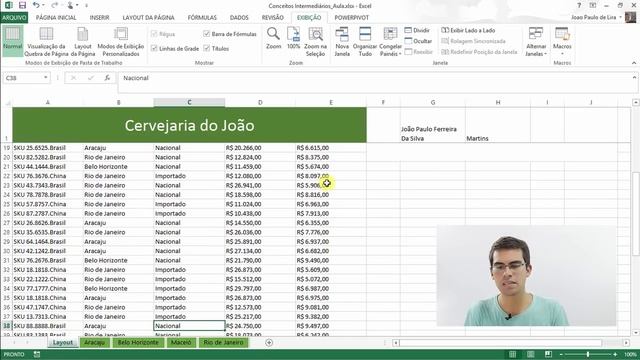Click the Dividir window command

coord(417,30)
